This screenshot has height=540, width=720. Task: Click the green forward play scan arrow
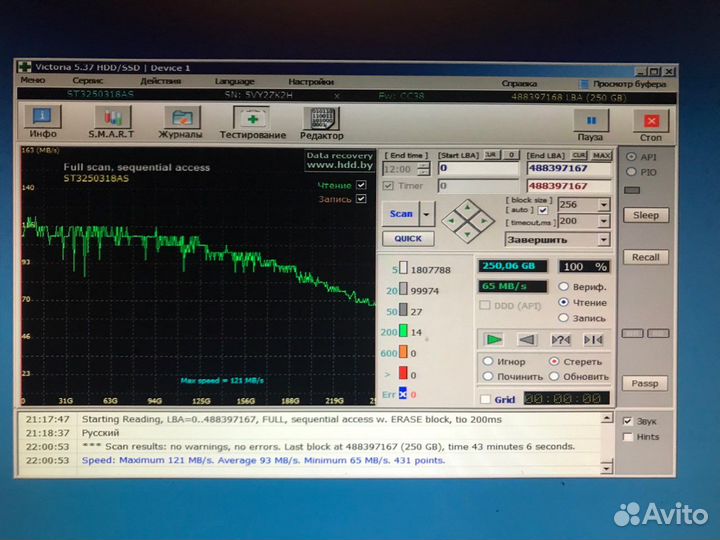pos(492,340)
